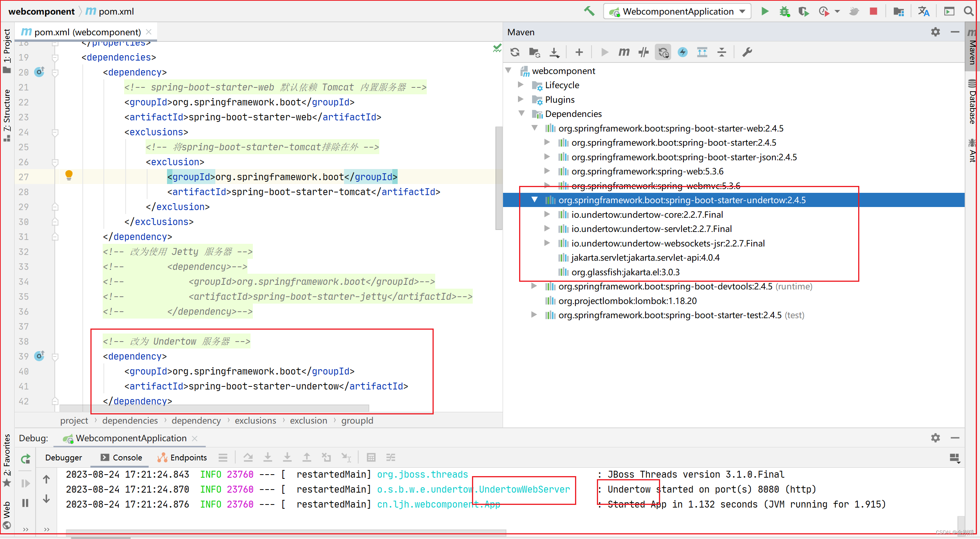This screenshot has width=980, height=539.
Task: Switch to the Debugger tab
Action: 64,457
